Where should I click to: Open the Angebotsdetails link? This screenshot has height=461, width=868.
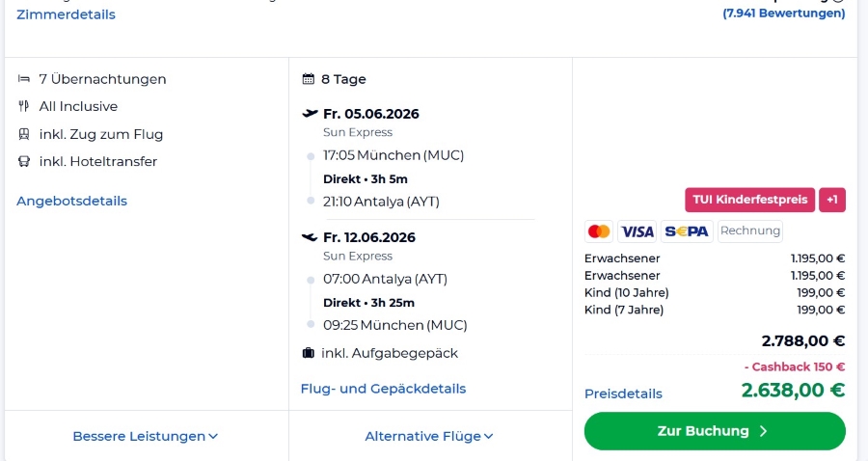click(x=71, y=201)
